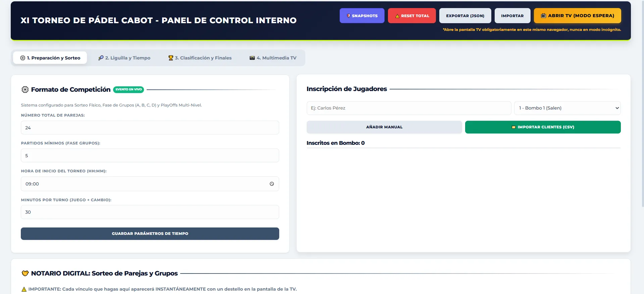
Task: Go to Clasificación y Finales tab
Action: [x=200, y=58]
